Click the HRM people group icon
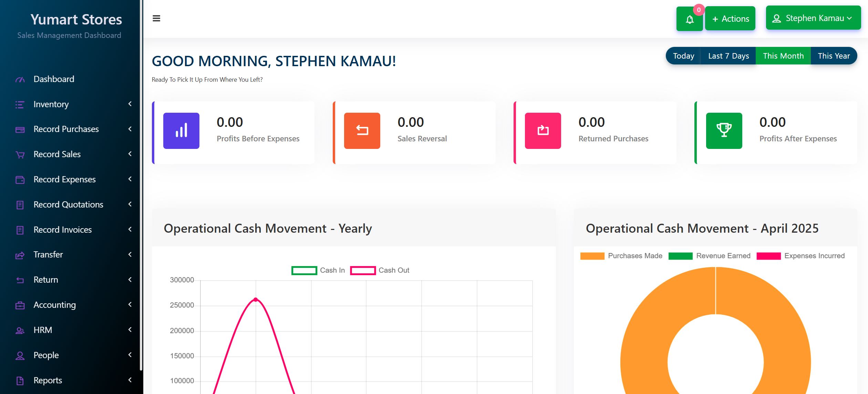 click(x=20, y=330)
